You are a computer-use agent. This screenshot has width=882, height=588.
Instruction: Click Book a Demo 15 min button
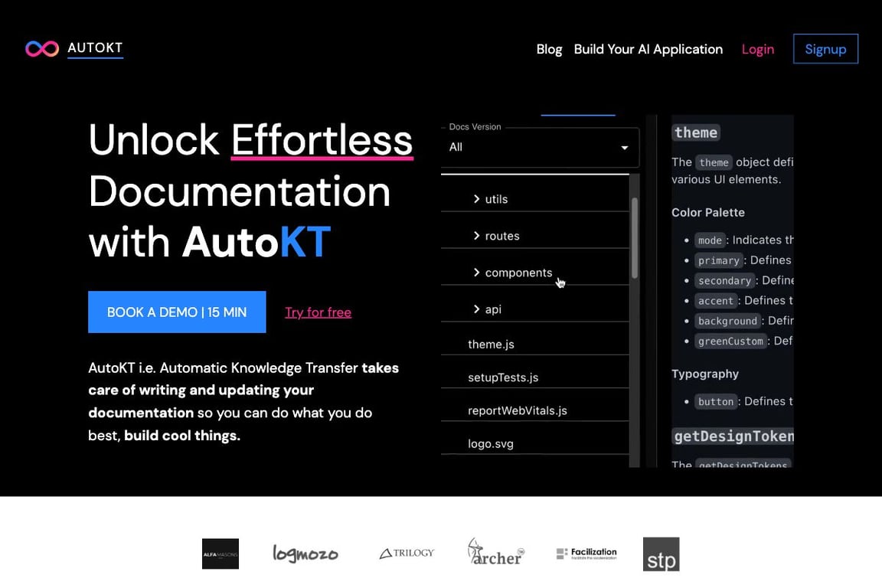(x=177, y=312)
